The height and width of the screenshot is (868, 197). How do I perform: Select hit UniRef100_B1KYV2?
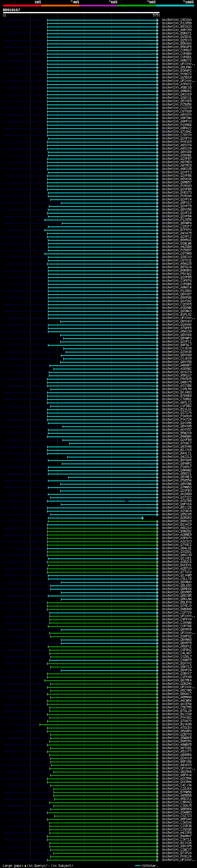177,663
